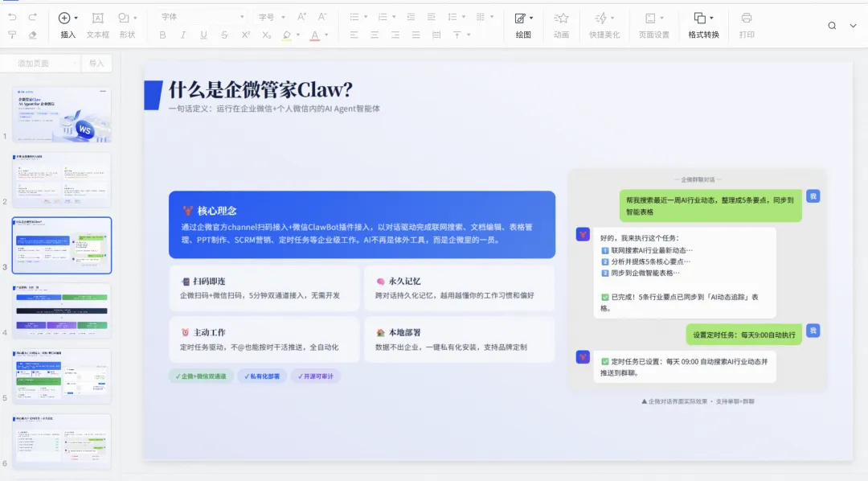Select slide 4 thumbnail
This screenshot has width=868, height=481.
pos(61,310)
